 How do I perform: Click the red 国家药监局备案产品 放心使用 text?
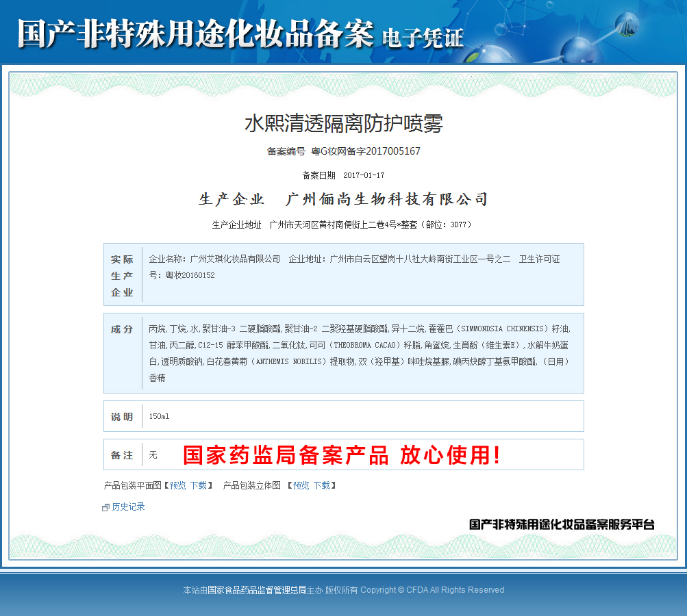point(341,455)
